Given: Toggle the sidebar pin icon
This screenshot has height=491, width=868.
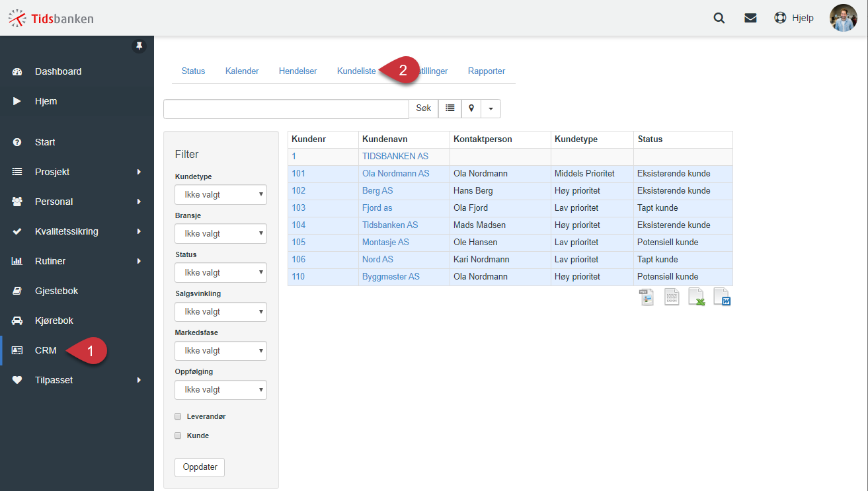Looking at the screenshot, I should (x=139, y=46).
